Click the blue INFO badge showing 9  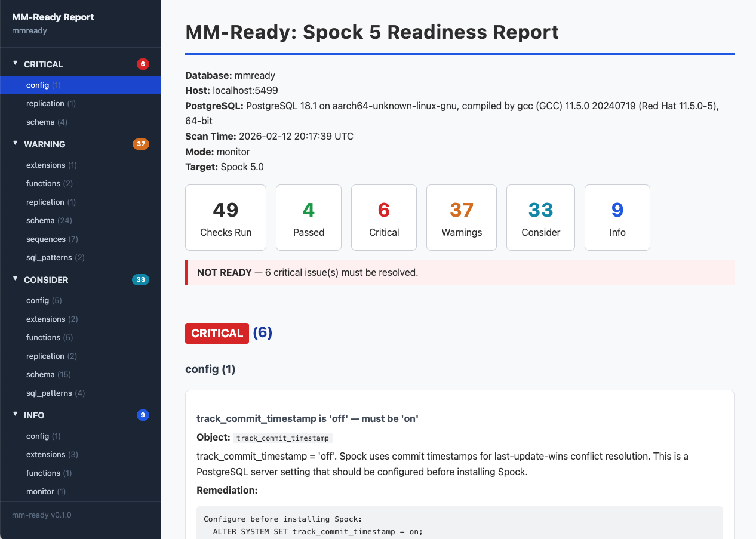tap(142, 415)
